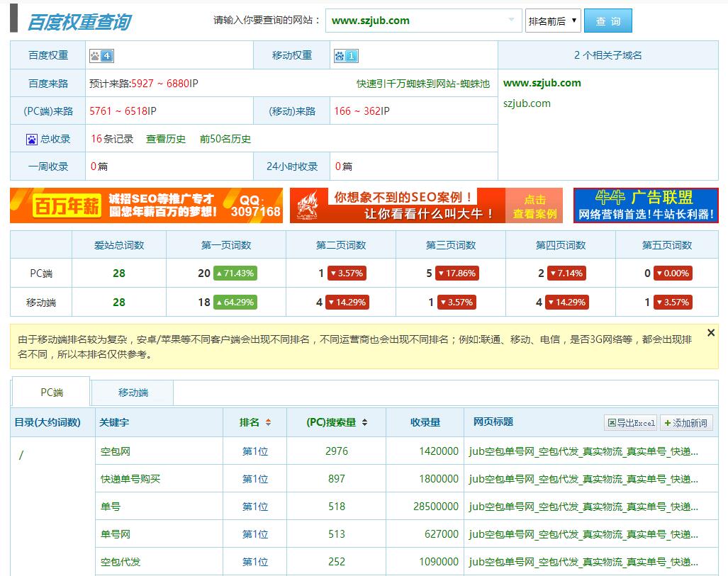Click the 5761 ~ 6518IP PC traffic value
728x576 pixels.
pos(123,111)
